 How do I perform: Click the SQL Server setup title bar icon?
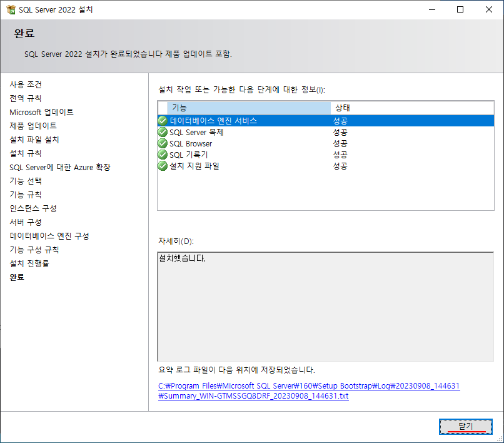(x=11, y=9)
